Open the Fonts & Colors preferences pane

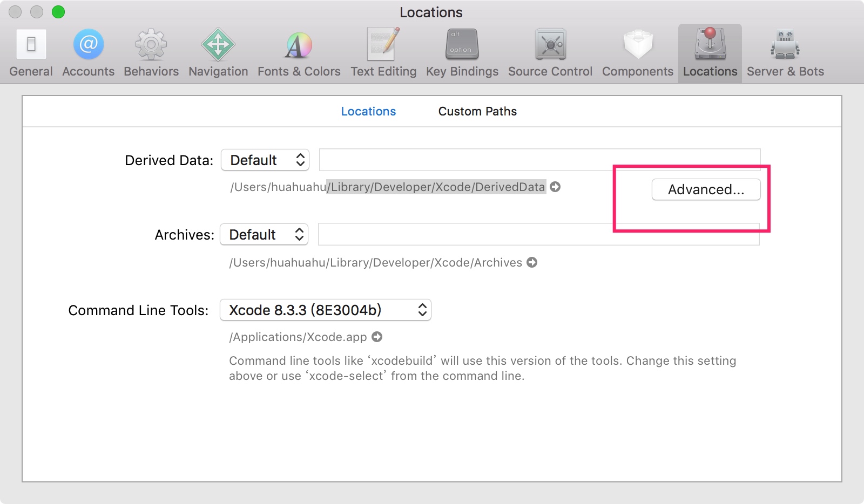tap(299, 53)
